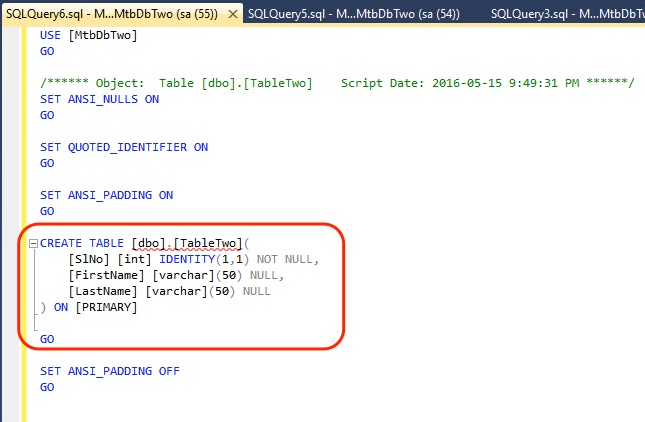This screenshot has height=422, width=645.
Task: Close the SQLQuery6.sql tab
Action: click(233, 14)
